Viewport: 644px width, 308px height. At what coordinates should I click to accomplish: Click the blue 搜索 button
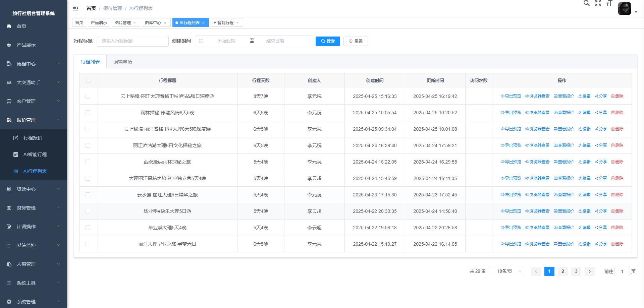pos(328,41)
